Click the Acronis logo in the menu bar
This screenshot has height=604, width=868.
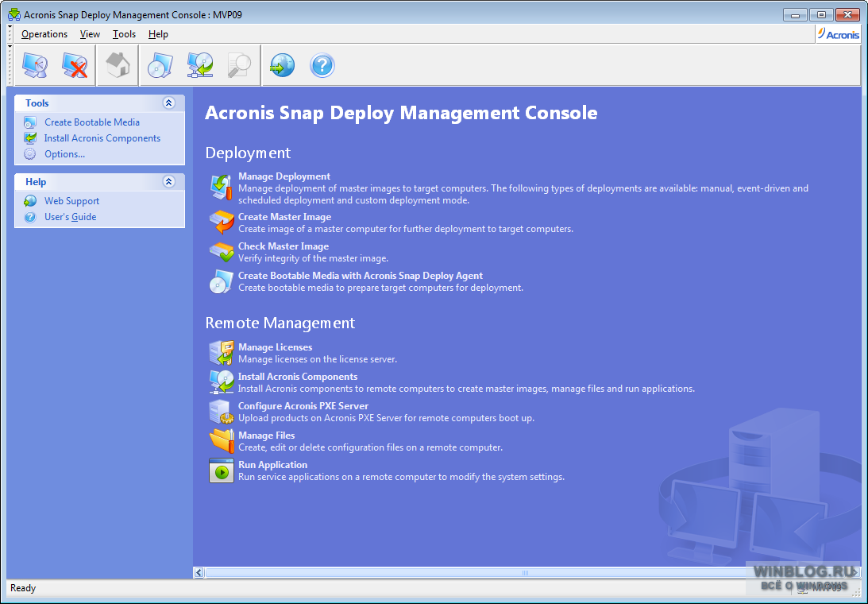(x=838, y=34)
